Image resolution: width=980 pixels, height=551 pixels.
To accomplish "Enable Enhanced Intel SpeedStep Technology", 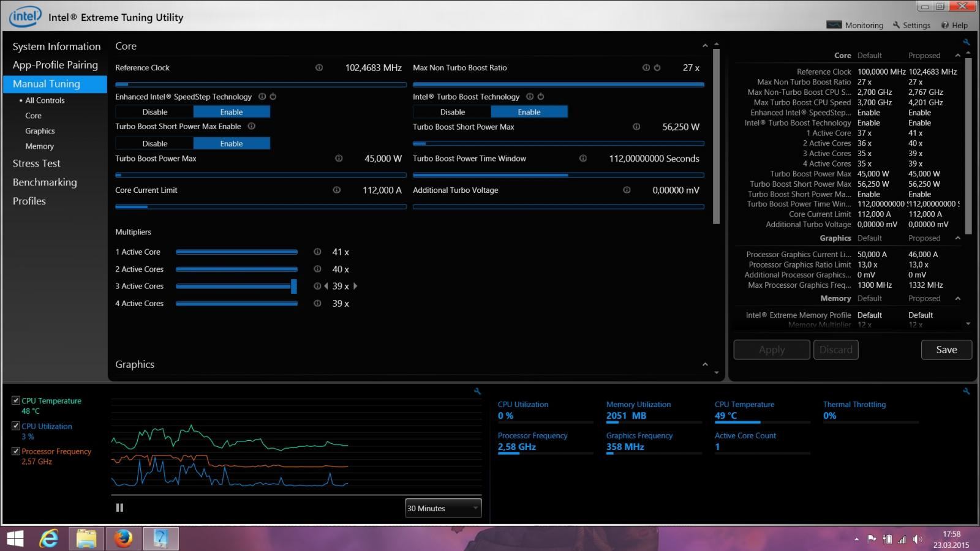I will point(232,112).
